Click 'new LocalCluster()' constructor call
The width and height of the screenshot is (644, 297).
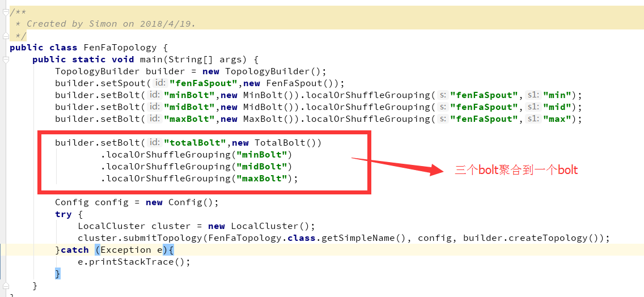[x=258, y=226]
